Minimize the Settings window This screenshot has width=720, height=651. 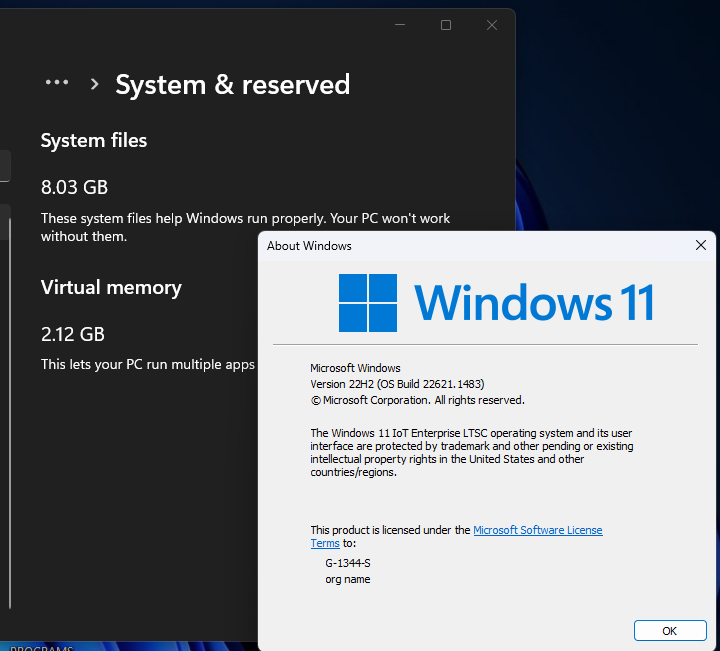[x=400, y=25]
